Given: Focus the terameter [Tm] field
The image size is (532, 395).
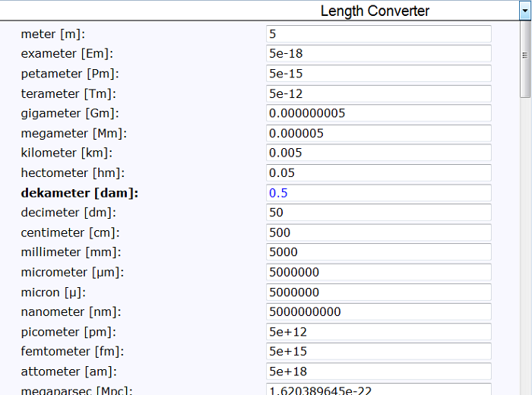Looking at the screenshot, I should click(378, 93).
